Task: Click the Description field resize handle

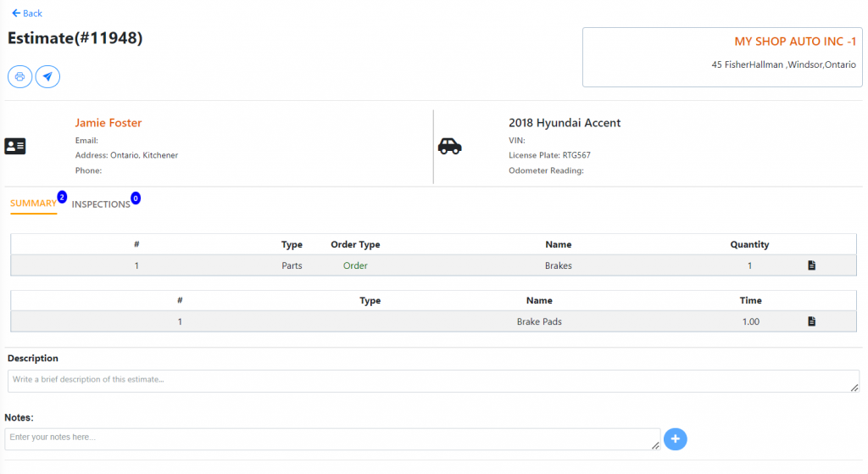Action: 854,388
